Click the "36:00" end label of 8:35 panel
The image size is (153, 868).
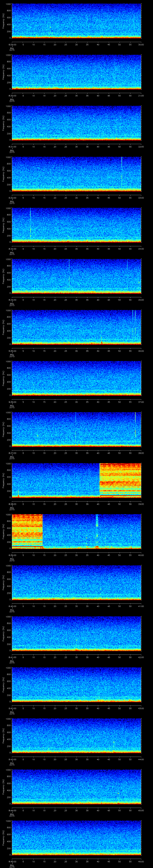click(141, 351)
